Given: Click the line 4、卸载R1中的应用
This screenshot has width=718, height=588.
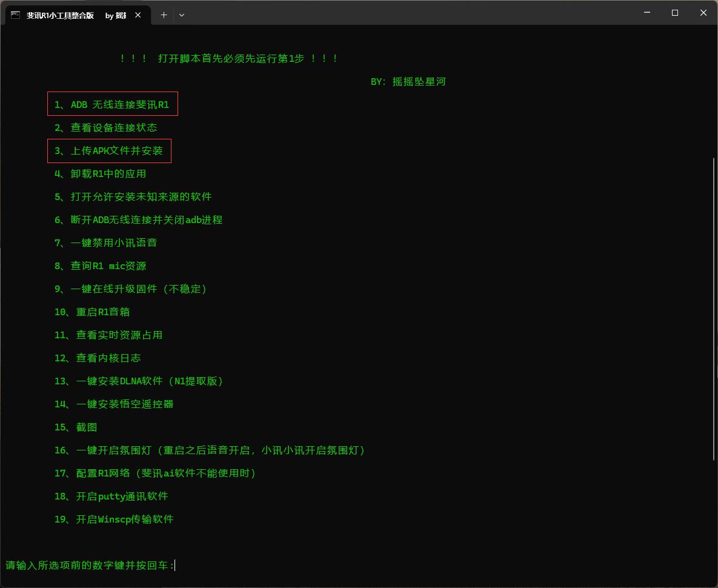Looking at the screenshot, I should pos(101,174).
